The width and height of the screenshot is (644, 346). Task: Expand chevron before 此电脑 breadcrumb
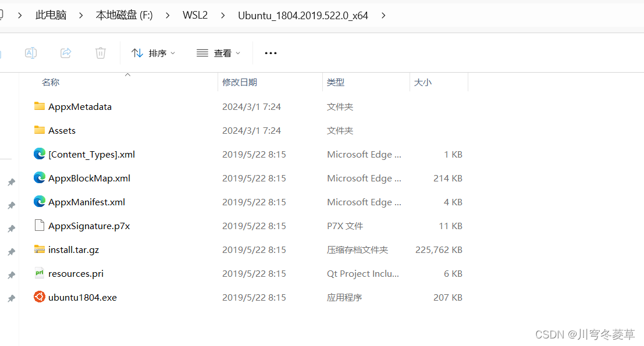pos(20,15)
